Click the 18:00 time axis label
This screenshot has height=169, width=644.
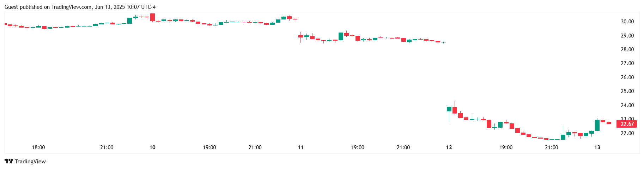click(38, 147)
